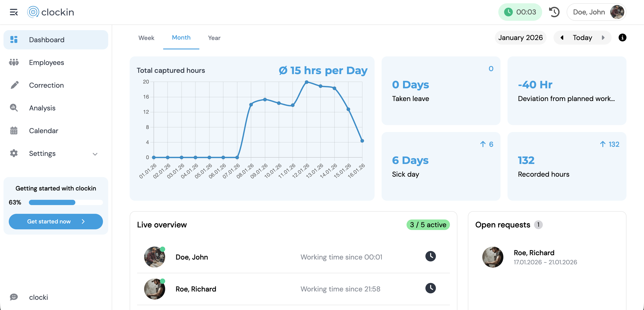Open the clocki chat assistant
The height and width of the screenshot is (310, 644).
(x=38, y=297)
